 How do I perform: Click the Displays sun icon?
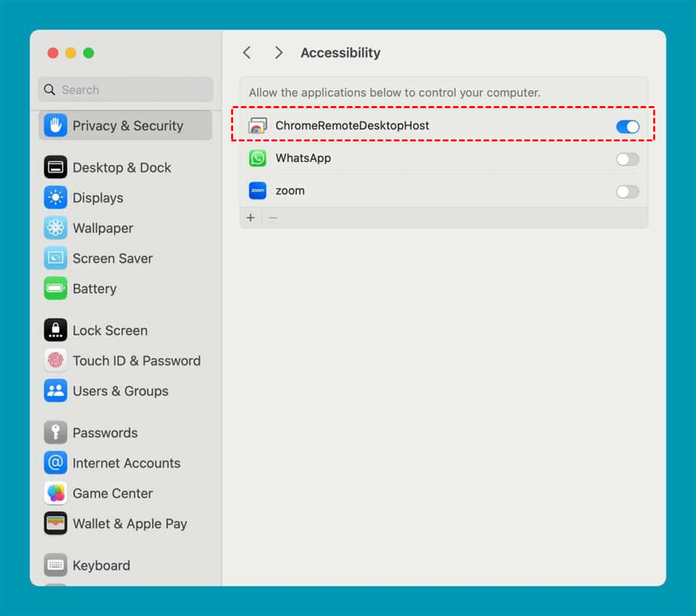pos(56,198)
